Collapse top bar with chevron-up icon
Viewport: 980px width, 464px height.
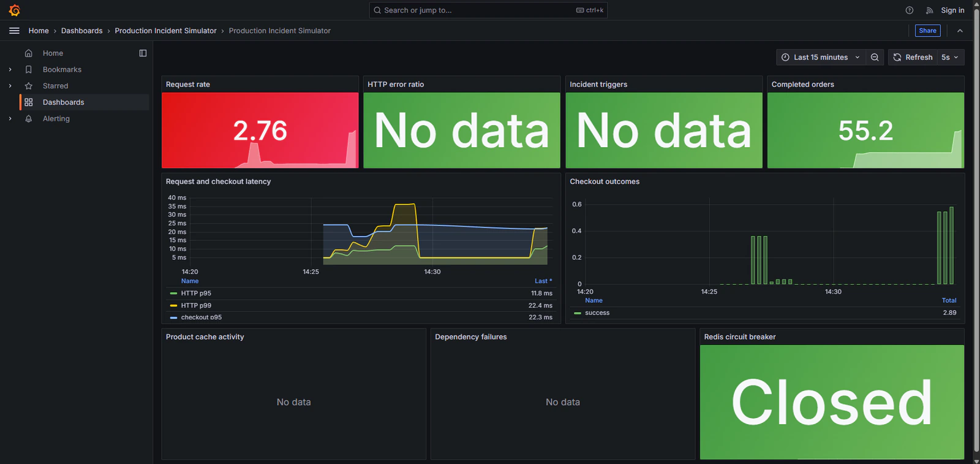[960, 31]
